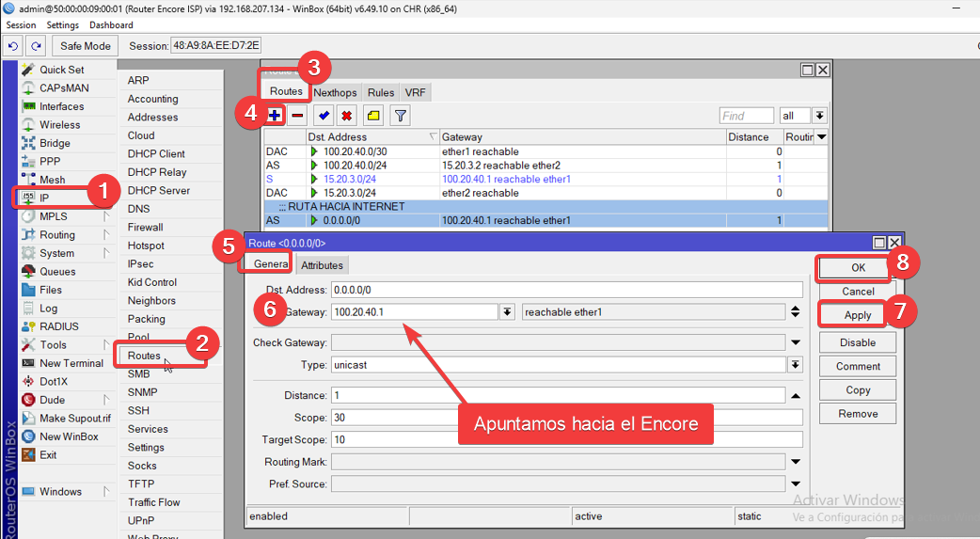
Task: Click the Dst. Address input field
Action: click(566, 290)
